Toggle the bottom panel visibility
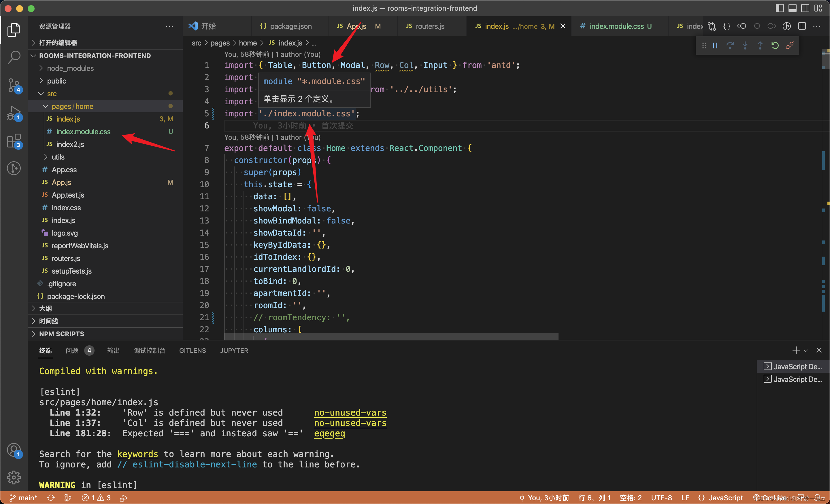Viewport: 830px width, 504px height. [x=792, y=8]
